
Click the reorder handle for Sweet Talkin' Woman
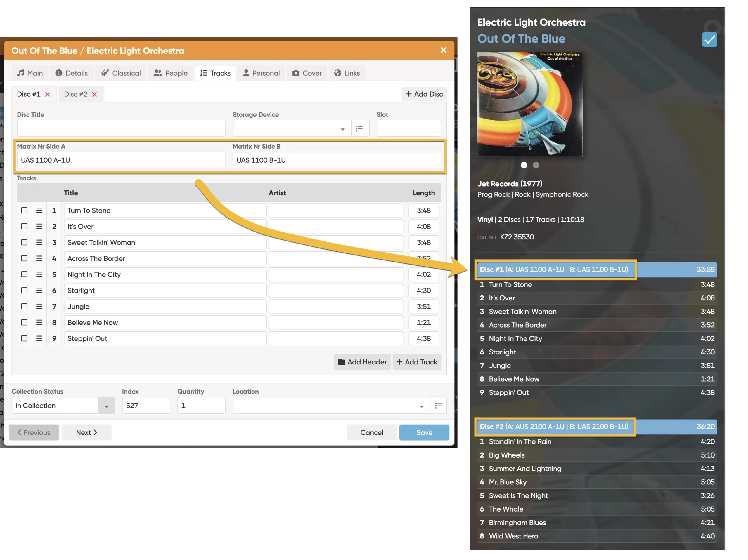(39, 242)
